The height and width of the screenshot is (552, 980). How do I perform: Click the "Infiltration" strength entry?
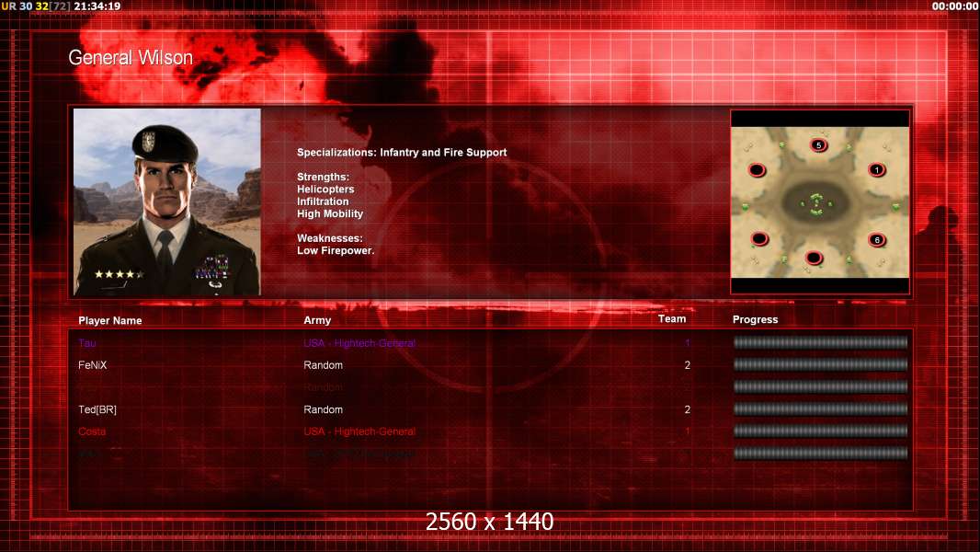323,201
